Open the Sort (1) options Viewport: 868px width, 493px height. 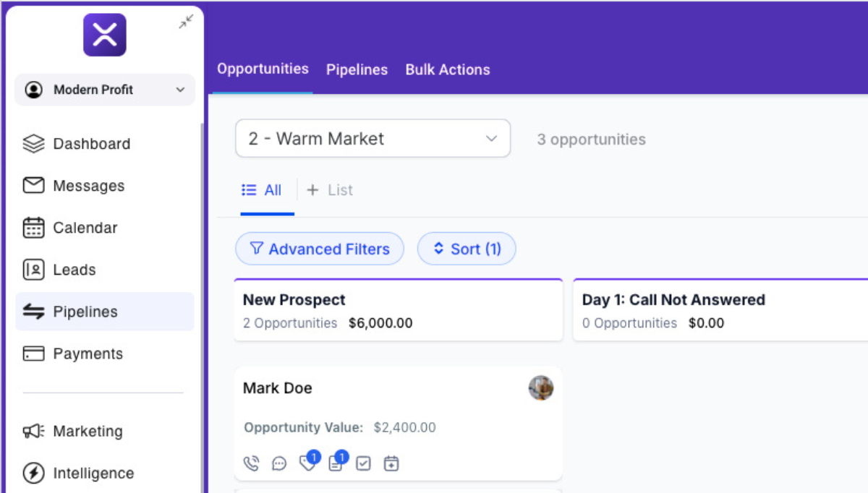(x=467, y=249)
